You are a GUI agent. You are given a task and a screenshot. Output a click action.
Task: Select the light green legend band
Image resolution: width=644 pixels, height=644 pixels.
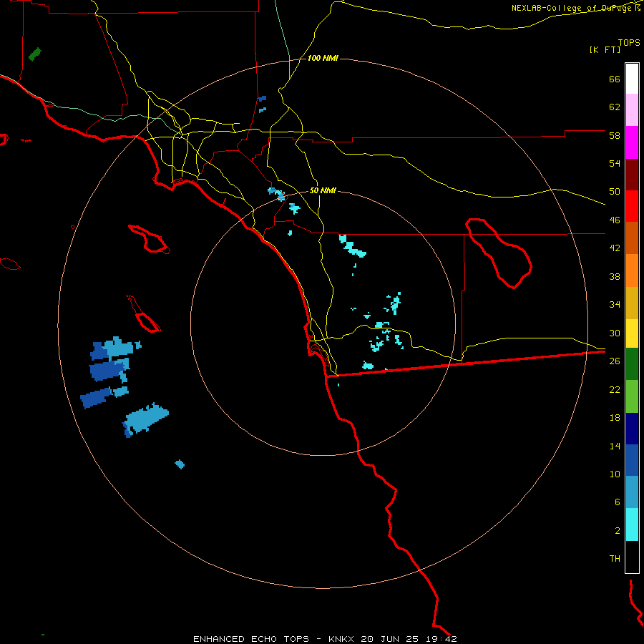pyautogui.click(x=632, y=396)
